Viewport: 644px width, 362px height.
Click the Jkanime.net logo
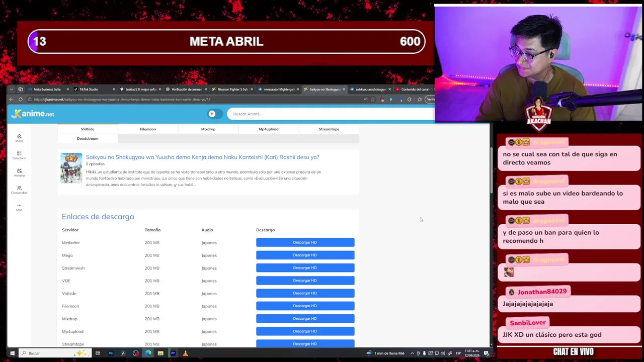[33, 114]
